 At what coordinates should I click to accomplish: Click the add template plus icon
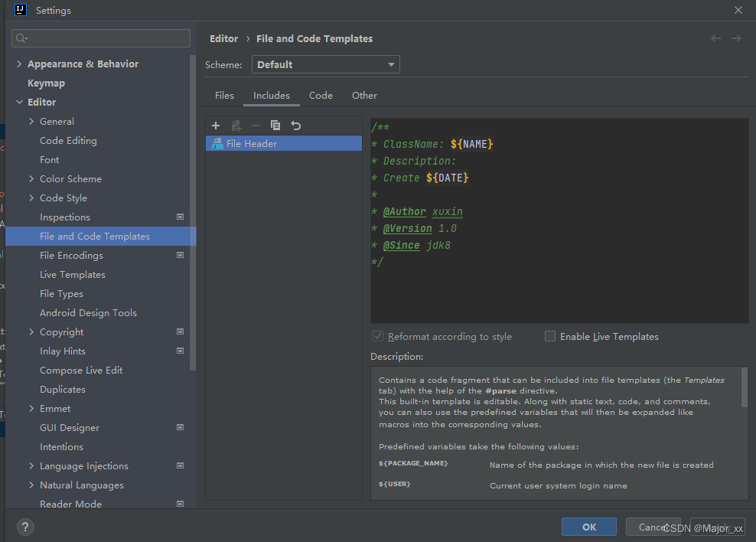[216, 126]
